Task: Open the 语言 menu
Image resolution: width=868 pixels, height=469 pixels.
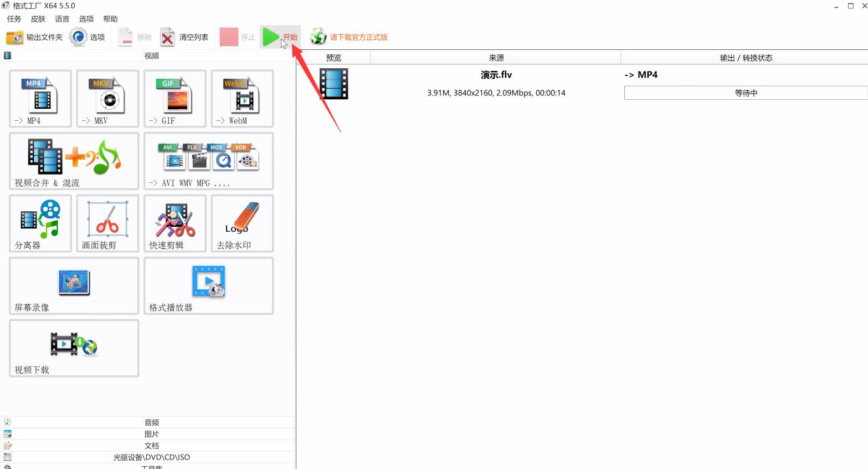Action: [62, 19]
